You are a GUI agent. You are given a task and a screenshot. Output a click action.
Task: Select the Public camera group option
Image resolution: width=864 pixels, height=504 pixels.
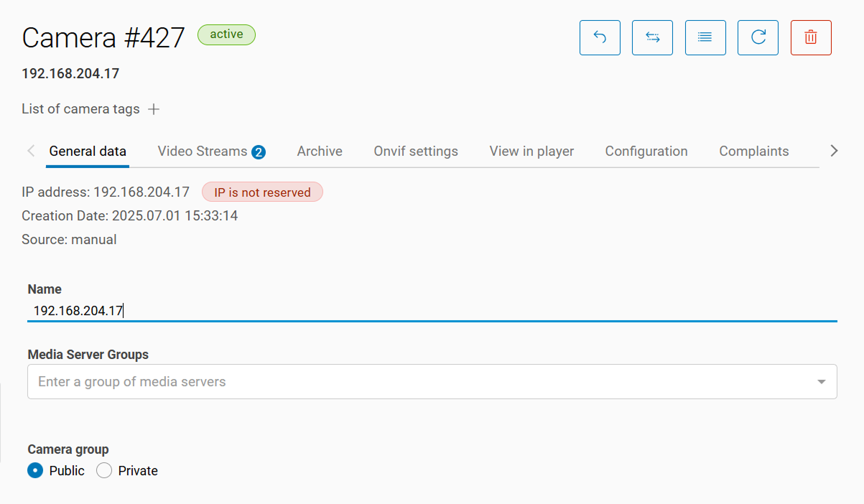35,471
